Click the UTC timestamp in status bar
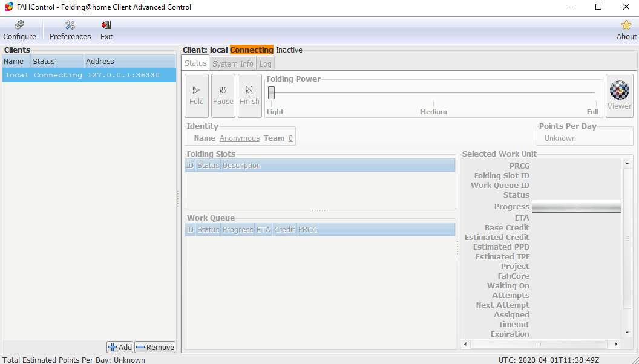This screenshot has height=364, width=639. (x=549, y=360)
